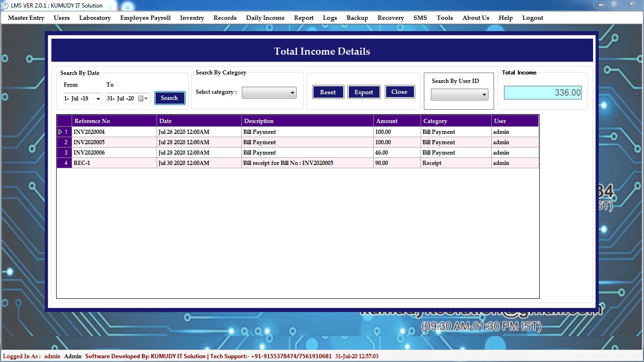The height and width of the screenshot is (362, 644).
Task: Click the LMS application icon in title bar
Action: [x=5, y=5]
